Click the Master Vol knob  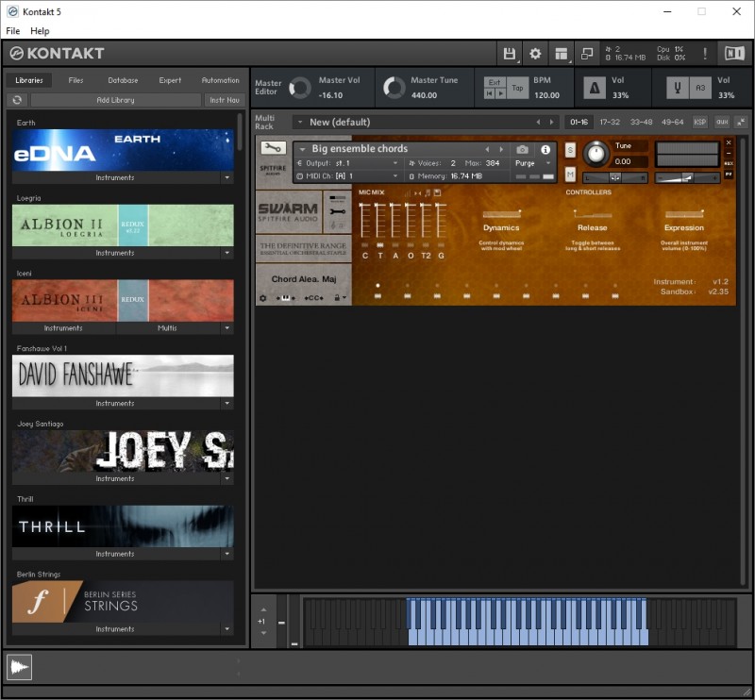[300, 88]
